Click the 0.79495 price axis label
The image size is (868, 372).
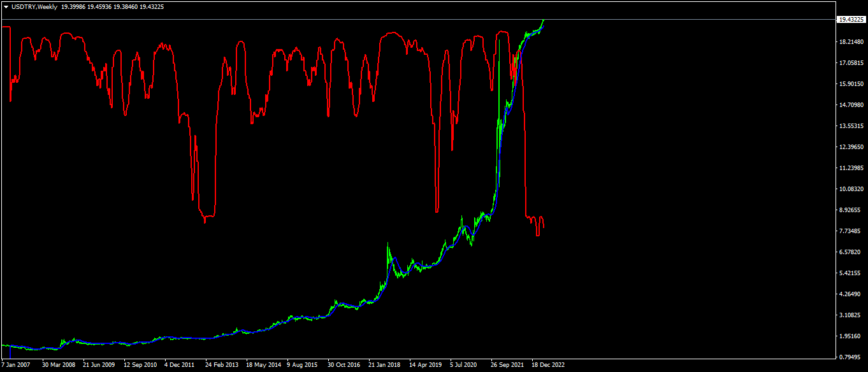851,357
